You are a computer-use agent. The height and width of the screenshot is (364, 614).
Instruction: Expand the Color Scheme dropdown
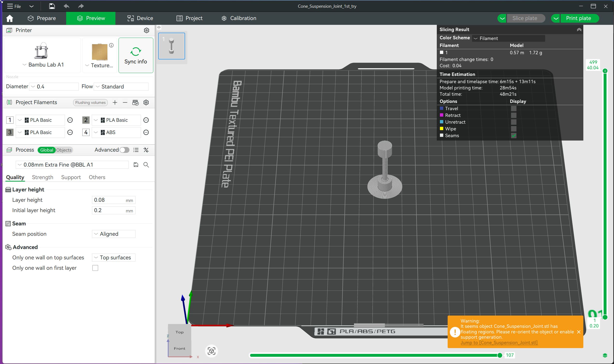[508, 38]
